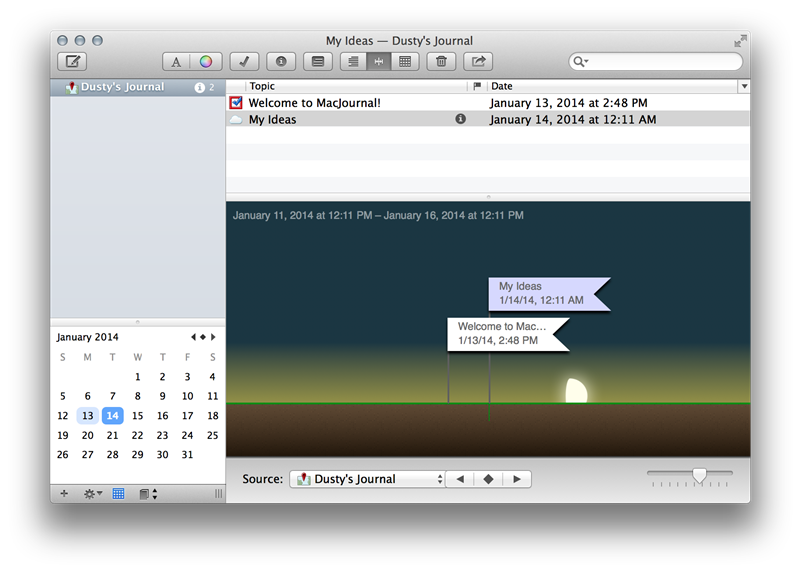
Task: Open the share toolbar button
Action: point(478,62)
